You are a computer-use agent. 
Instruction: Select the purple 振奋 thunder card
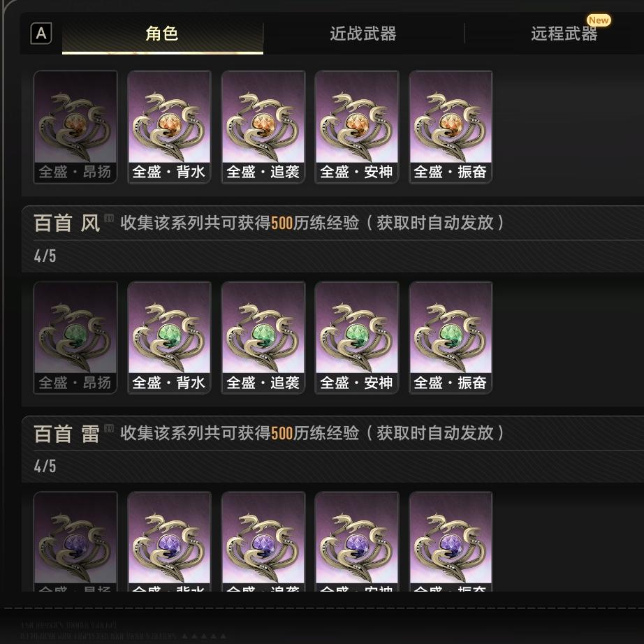click(x=451, y=541)
